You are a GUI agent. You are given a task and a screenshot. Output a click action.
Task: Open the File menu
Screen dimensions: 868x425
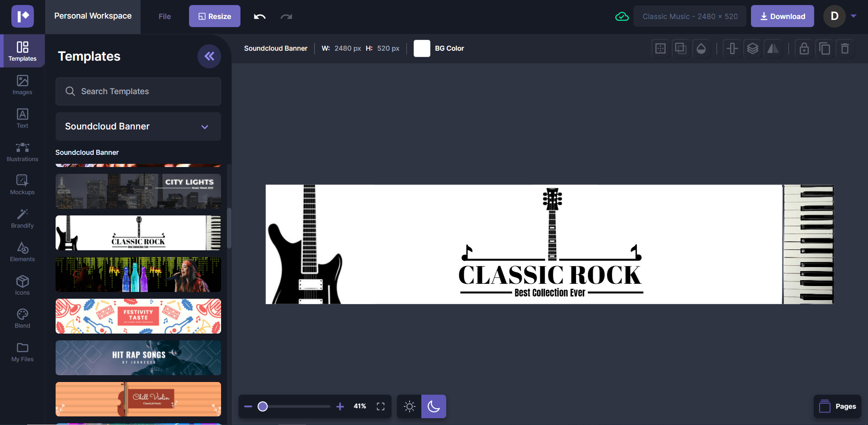(164, 16)
